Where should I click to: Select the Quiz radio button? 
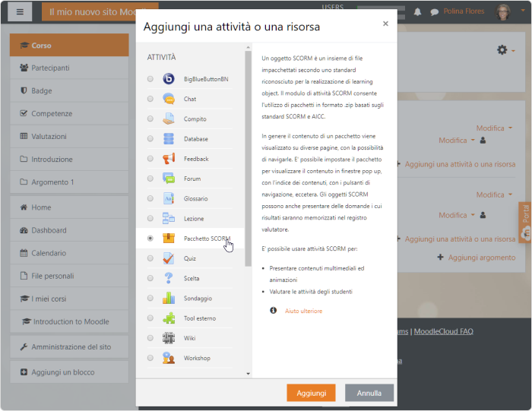click(150, 258)
